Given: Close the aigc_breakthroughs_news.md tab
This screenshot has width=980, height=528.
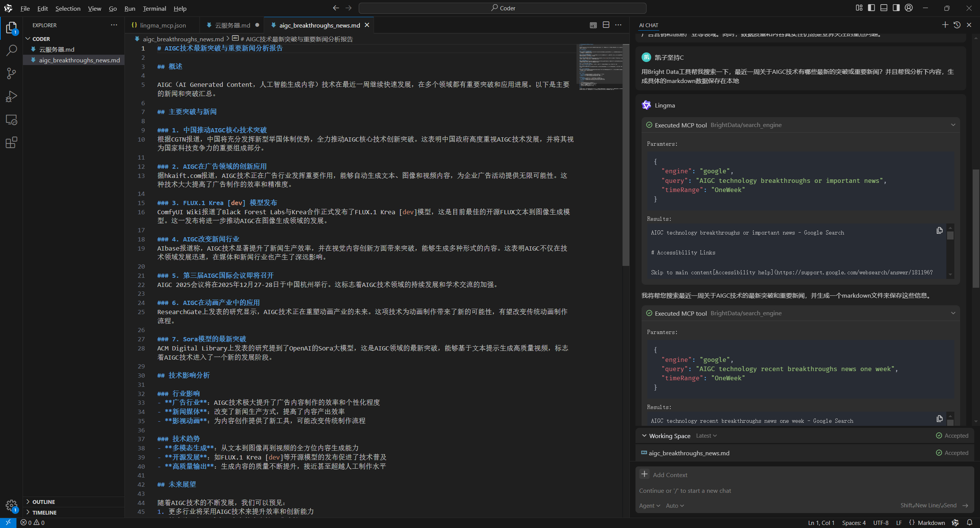Looking at the screenshot, I should [367, 25].
